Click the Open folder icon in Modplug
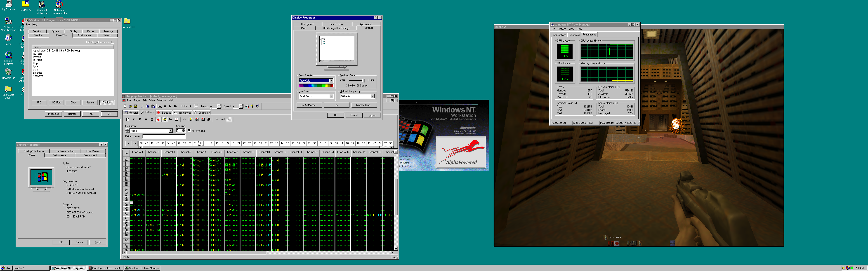868x271 pixels. [130, 106]
